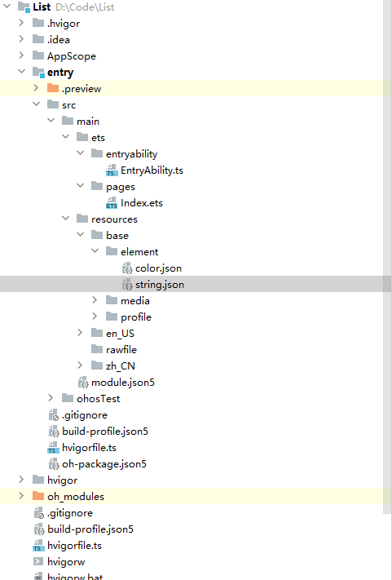Click the hvigorw script file icon
Image resolution: width=392 pixels, height=580 pixels.
coord(38,561)
